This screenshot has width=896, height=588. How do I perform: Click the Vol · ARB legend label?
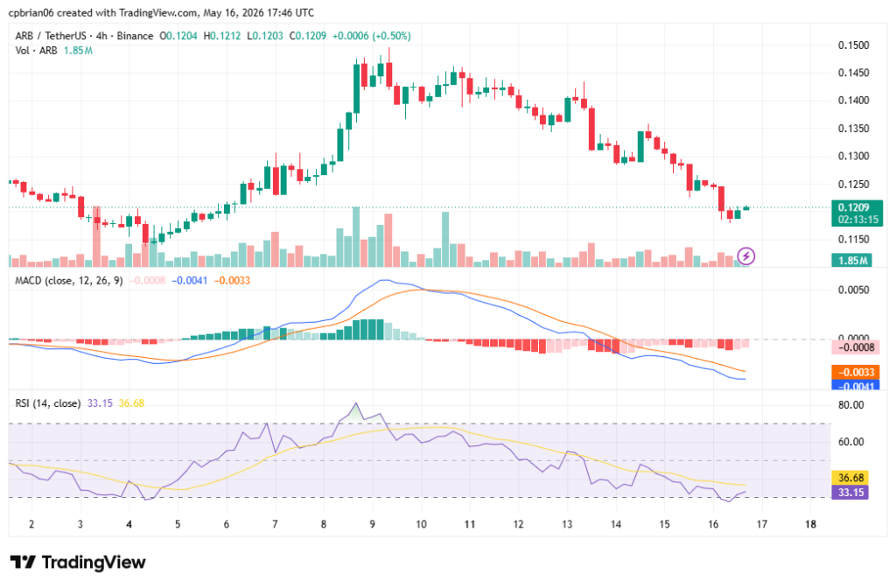(37, 51)
